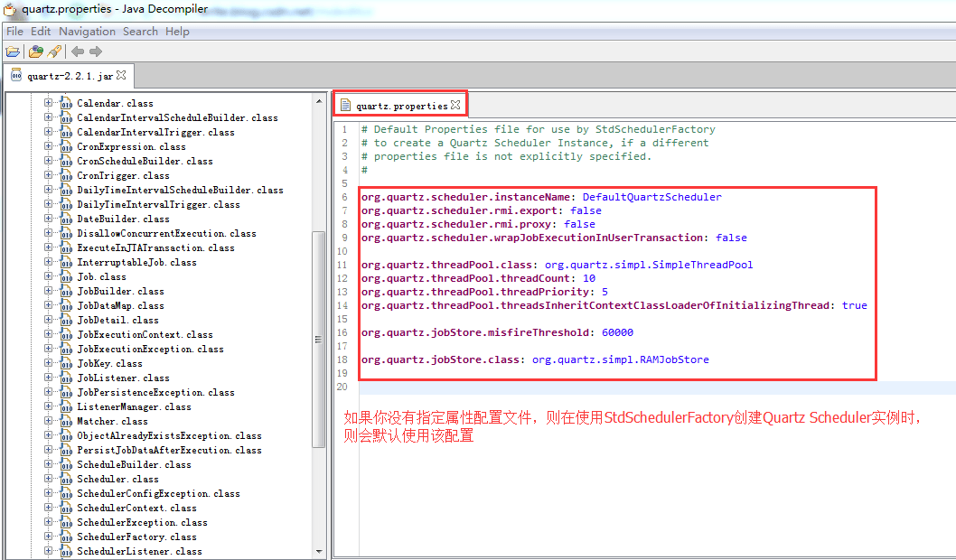The image size is (956, 560).
Task: Open the File menu
Action: pos(14,31)
